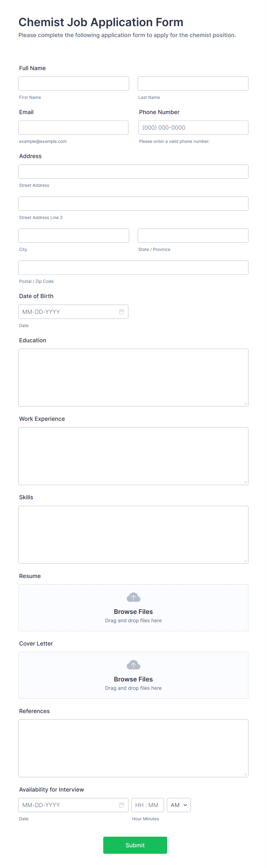This screenshot has height=868, width=267.
Task: Click the Submit button
Action: coord(135,845)
